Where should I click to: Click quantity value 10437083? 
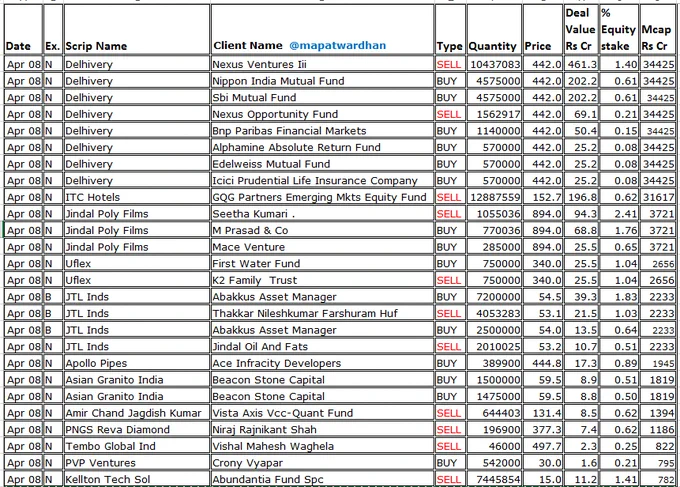tap(495, 64)
